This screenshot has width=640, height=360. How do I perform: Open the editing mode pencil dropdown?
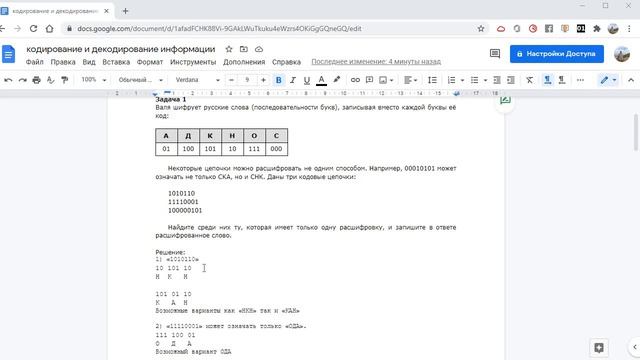tap(608, 80)
